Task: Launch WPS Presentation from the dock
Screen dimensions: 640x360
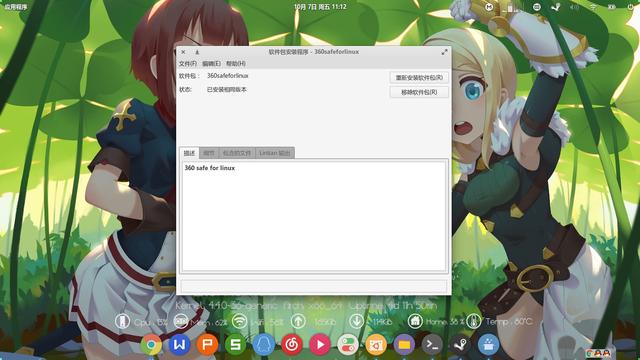Action: point(207,345)
